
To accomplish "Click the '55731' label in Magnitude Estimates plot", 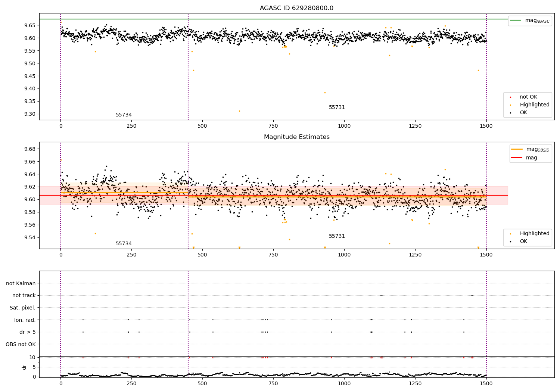I will coord(337,236).
